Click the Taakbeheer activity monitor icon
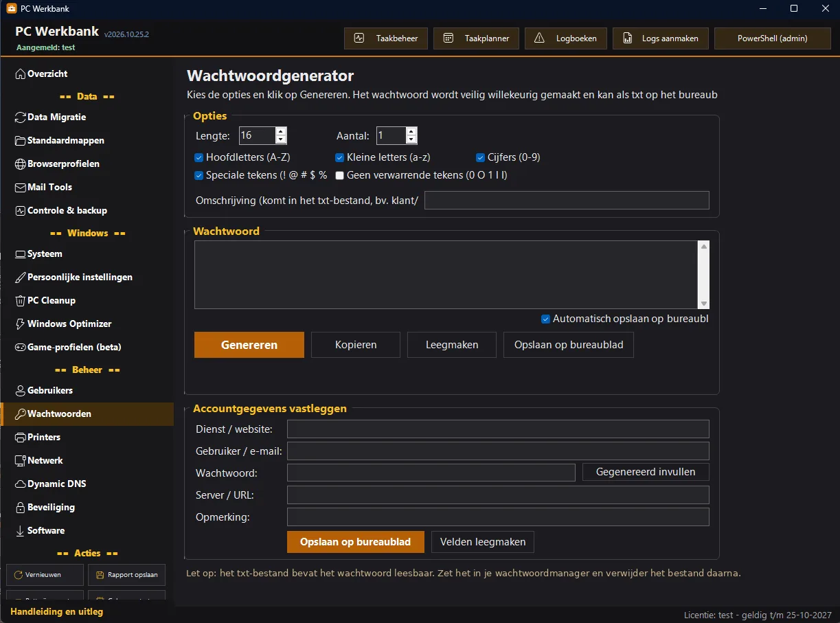The width and height of the screenshot is (840, 623). [359, 38]
